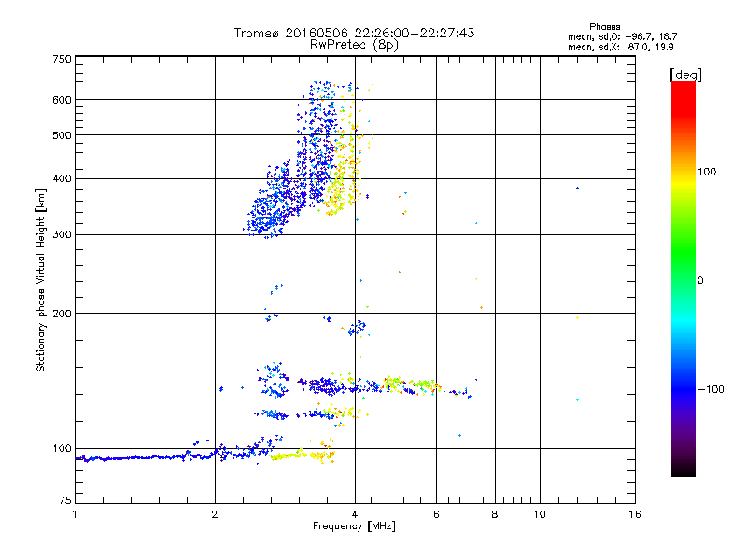
Task: Click the y-axis tick label '200'
Action: click(62, 314)
